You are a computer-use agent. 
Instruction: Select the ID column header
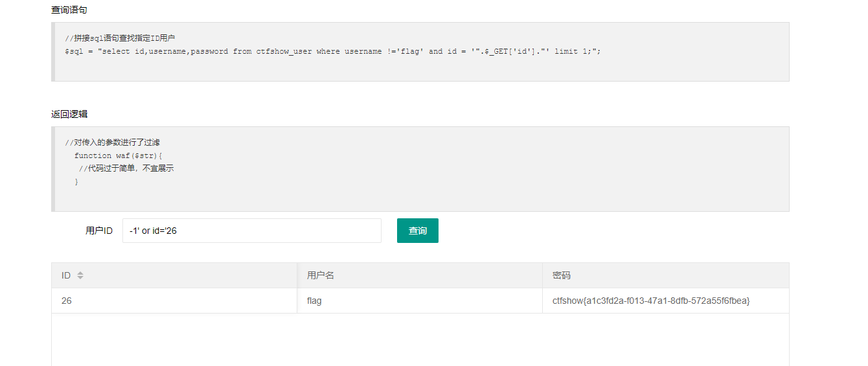[x=174, y=275]
